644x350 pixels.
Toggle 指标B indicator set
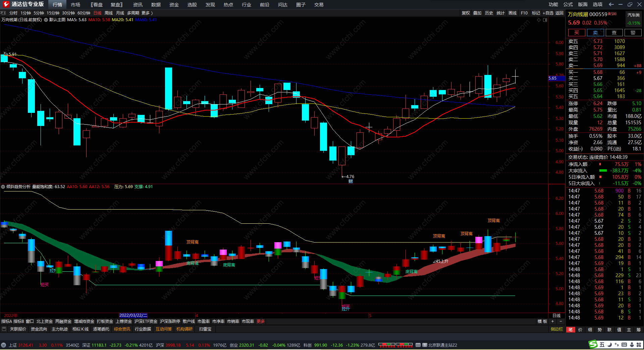(19, 321)
